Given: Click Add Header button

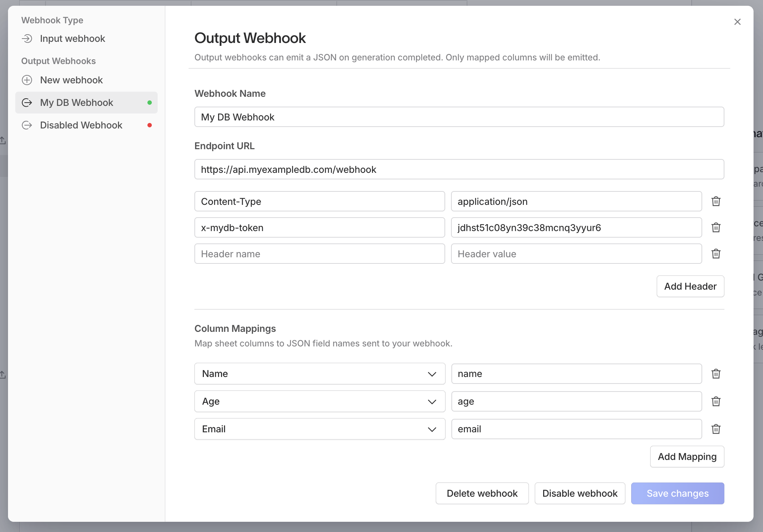Looking at the screenshot, I should point(690,286).
